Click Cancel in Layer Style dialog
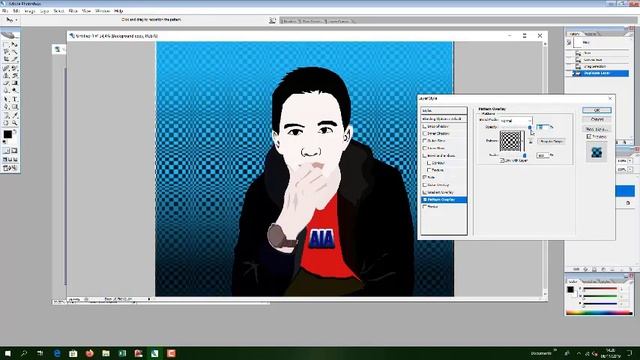The width and height of the screenshot is (640, 360). 597,119
